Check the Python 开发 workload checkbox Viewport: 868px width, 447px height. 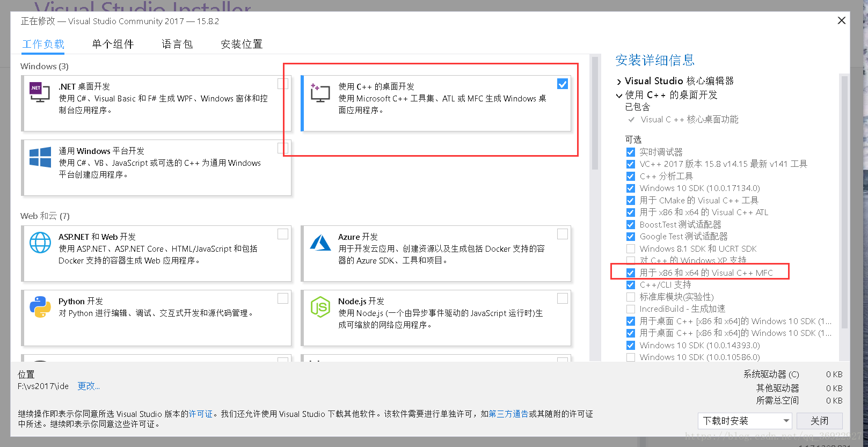click(283, 298)
